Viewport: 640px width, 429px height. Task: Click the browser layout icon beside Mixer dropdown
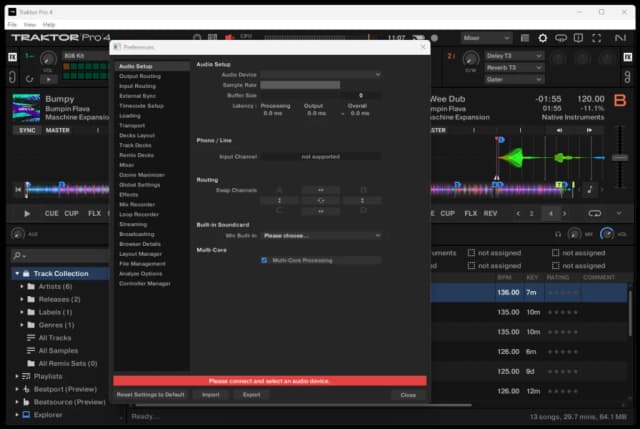525,38
